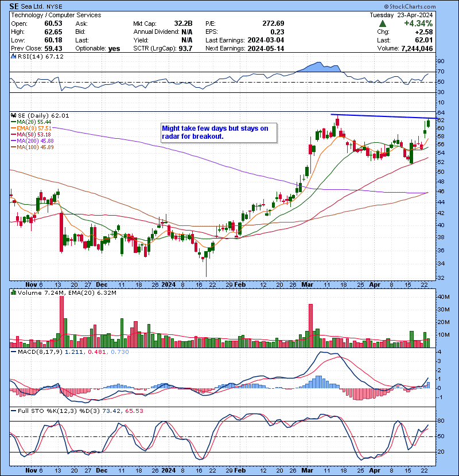Click the Last Earnings date 2024-03-04
The image size is (459, 476).
pyautogui.click(x=266, y=40)
